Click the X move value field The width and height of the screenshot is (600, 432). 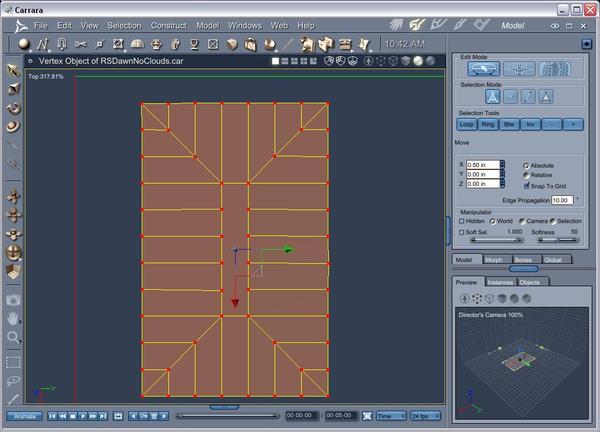point(483,165)
